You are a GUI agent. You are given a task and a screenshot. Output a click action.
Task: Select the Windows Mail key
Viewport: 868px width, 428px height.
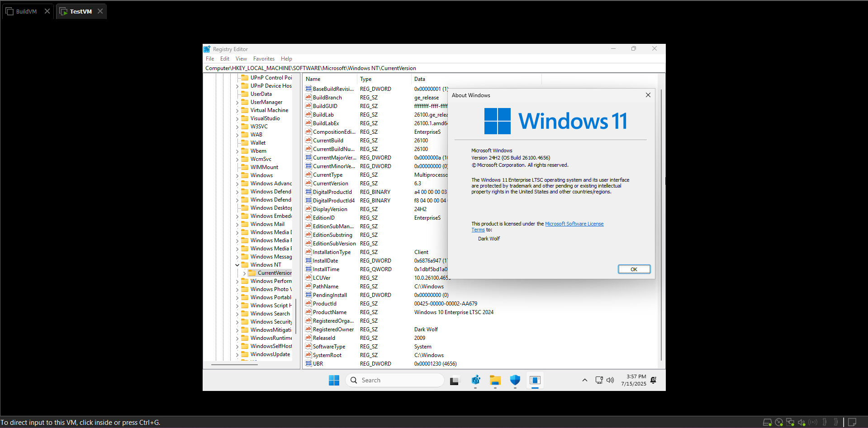(267, 224)
